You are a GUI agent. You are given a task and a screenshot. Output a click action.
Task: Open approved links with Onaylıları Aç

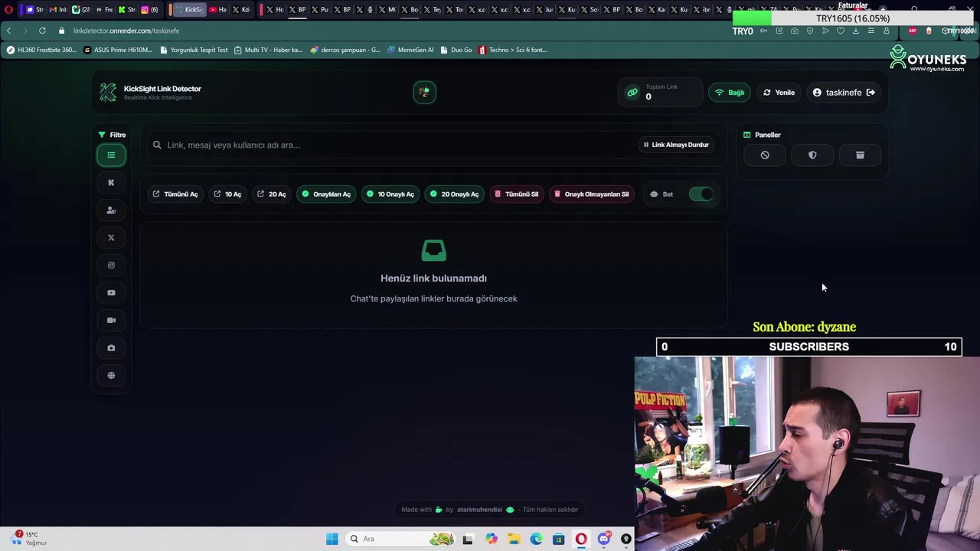(x=326, y=194)
